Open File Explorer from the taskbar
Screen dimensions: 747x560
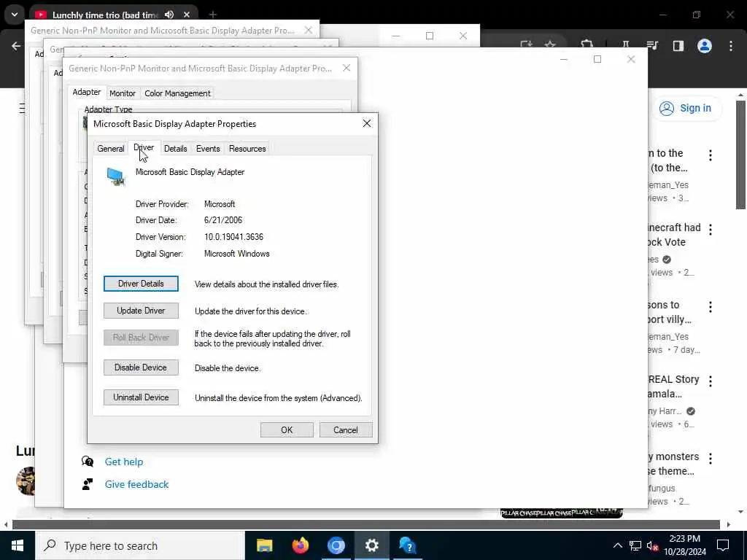pos(264,545)
